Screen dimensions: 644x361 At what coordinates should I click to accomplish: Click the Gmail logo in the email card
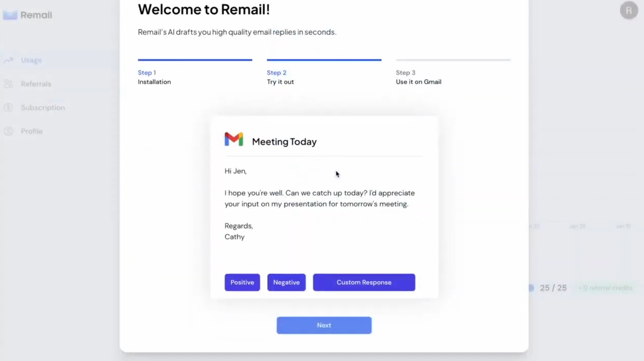pyautogui.click(x=234, y=139)
